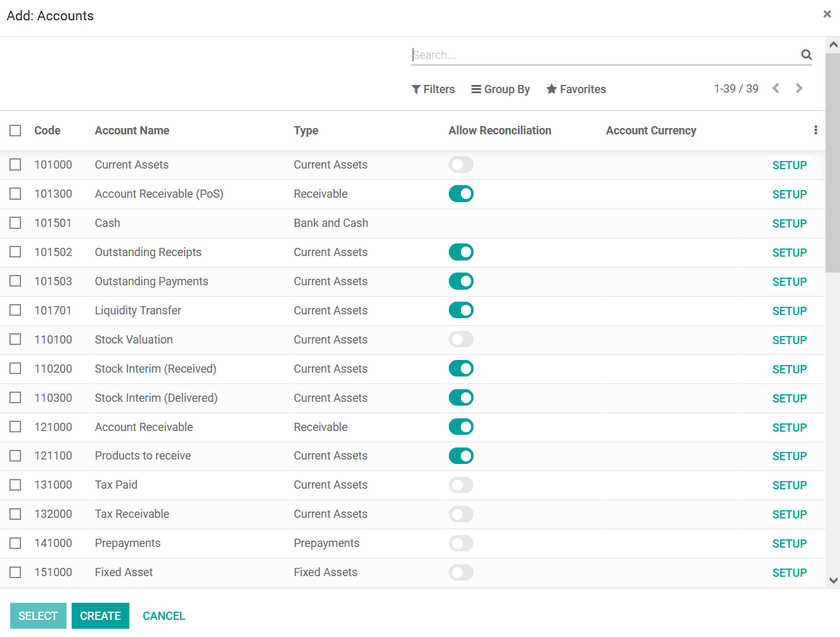The width and height of the screenshot is (840, 637).
Task: Click SETUP for Stock Interim (Delivered)
Action: pyautogui.click(x=789, y=399)
